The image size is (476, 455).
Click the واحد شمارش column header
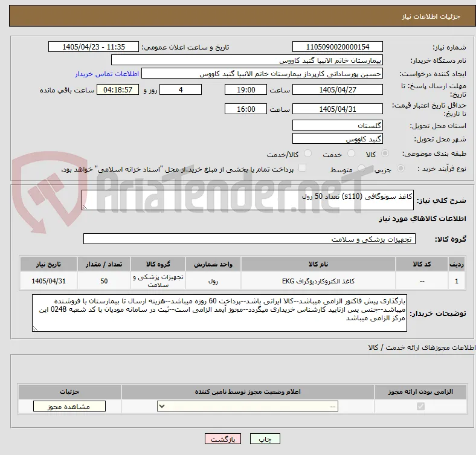[213, 264]
